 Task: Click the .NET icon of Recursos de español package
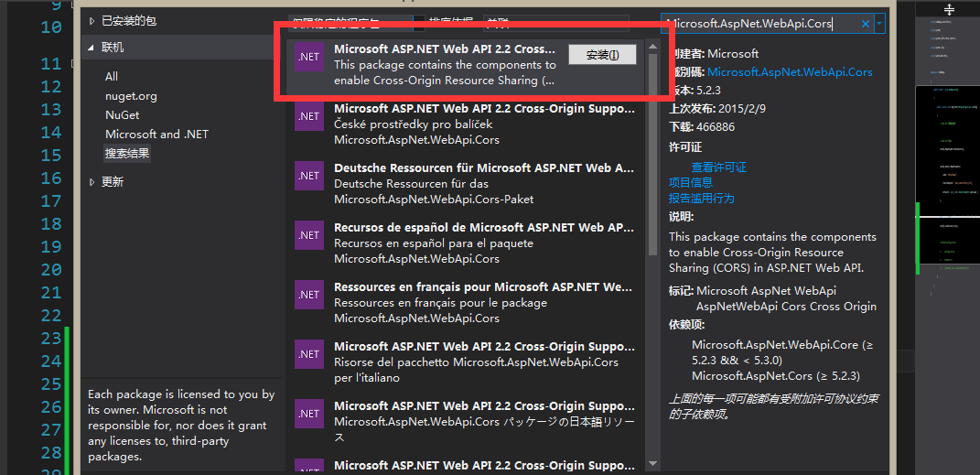(309, 235)
